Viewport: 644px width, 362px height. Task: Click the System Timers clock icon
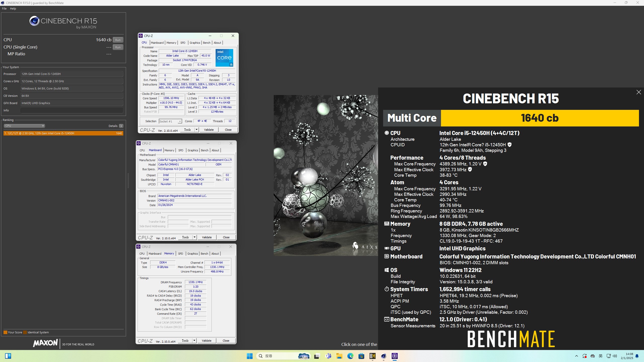click(387, 289)
